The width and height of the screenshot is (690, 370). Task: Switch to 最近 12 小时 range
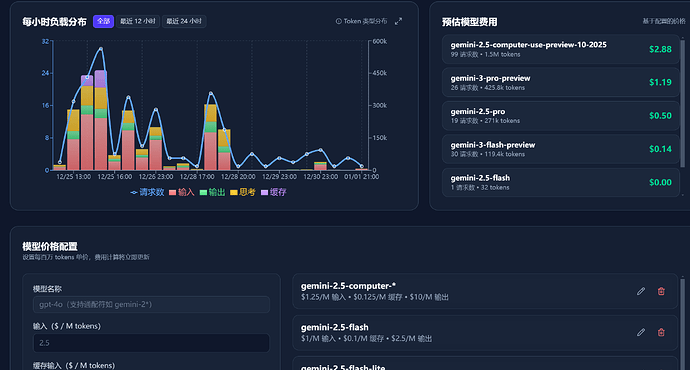[x=138, y=21]
